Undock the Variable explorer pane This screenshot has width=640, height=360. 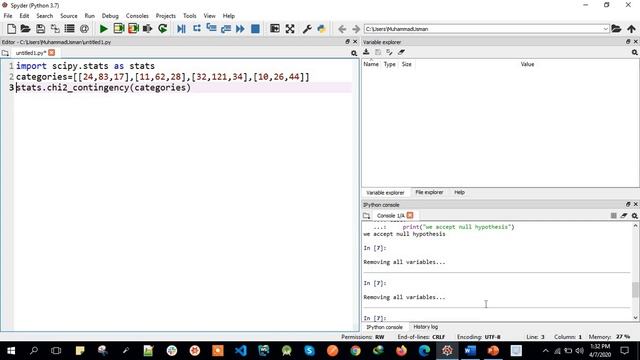tap(628, 42)
